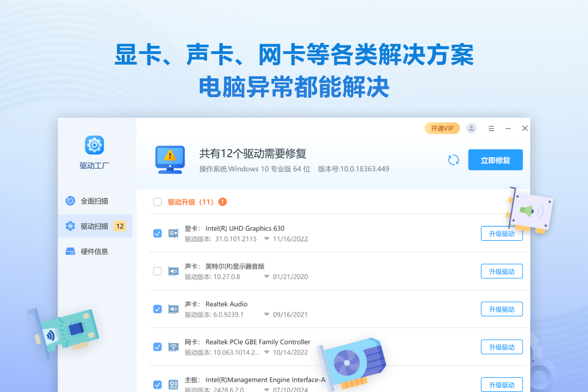Expand version dropdown for 11/16/2022 driver
588x392 pixels.
click(x=266, y=239)
